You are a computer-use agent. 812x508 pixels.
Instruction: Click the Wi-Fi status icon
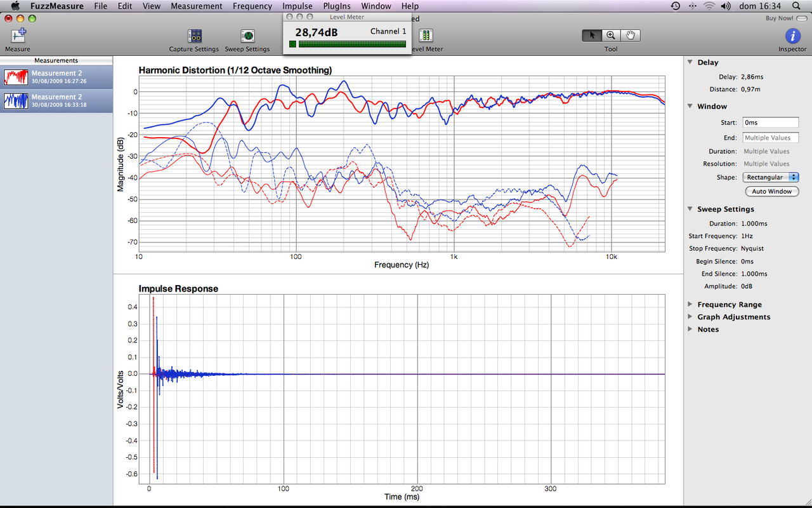click(x=709, y=6)
